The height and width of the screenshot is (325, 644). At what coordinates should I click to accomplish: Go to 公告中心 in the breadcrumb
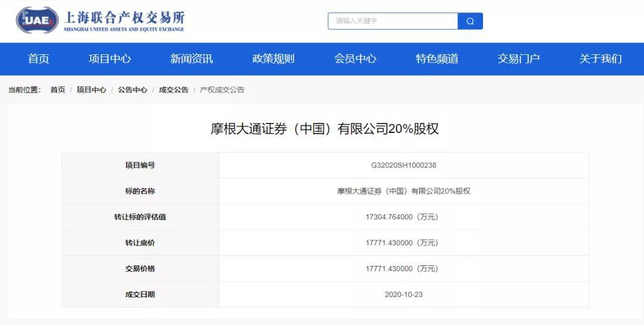132,89
